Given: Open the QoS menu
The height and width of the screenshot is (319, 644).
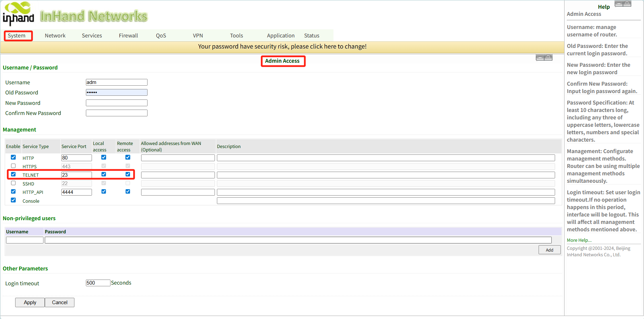Looking at the screenshot, I should tap(161, 35).
